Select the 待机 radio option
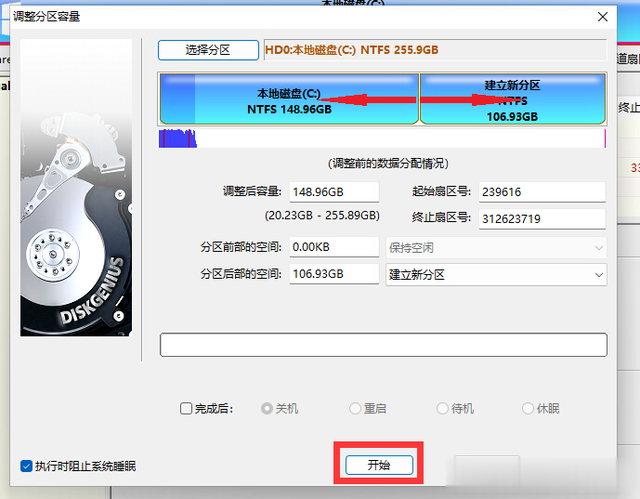Image resolution: width=640 pixels, height=499 pixels. 442,408
